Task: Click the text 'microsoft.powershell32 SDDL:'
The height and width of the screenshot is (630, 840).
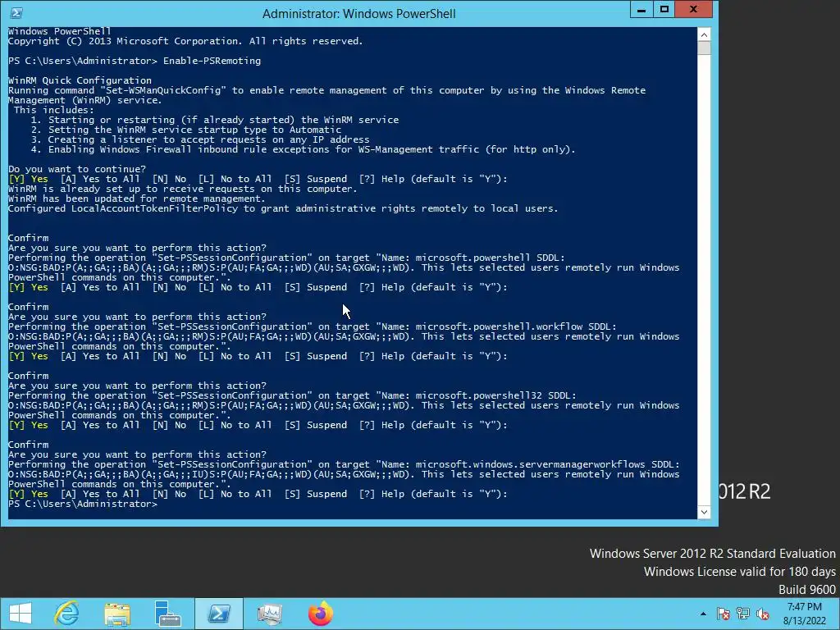Action: point(496,395)
